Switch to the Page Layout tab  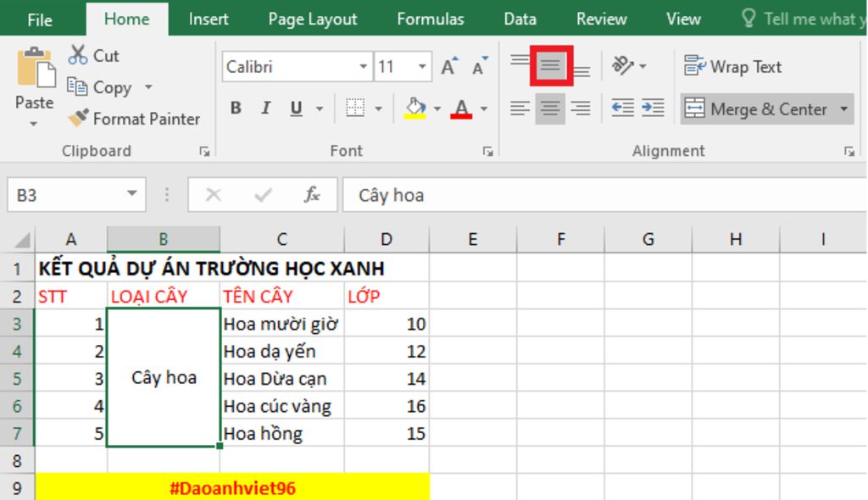(313, 19)
